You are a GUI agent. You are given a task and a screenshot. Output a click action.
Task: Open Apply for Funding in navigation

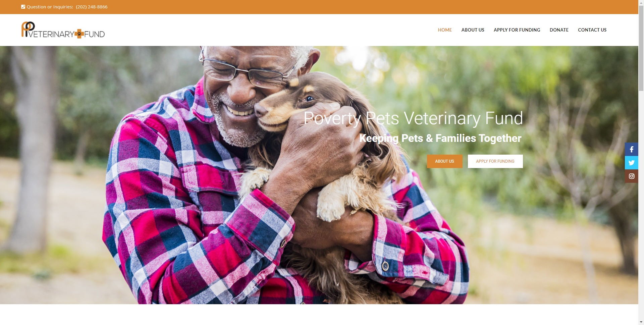(517, 30)
